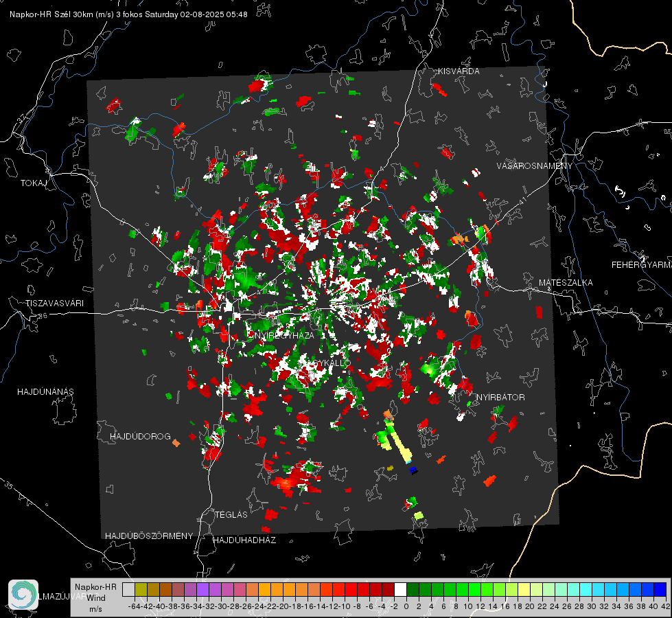Pick the violet legend swatch between -34 and -32

click(202, 589)
